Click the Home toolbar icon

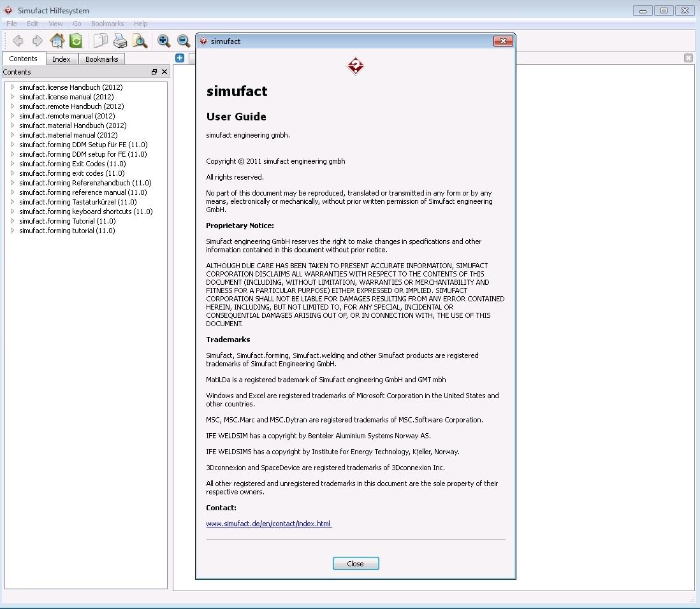(x=57, y=41)
